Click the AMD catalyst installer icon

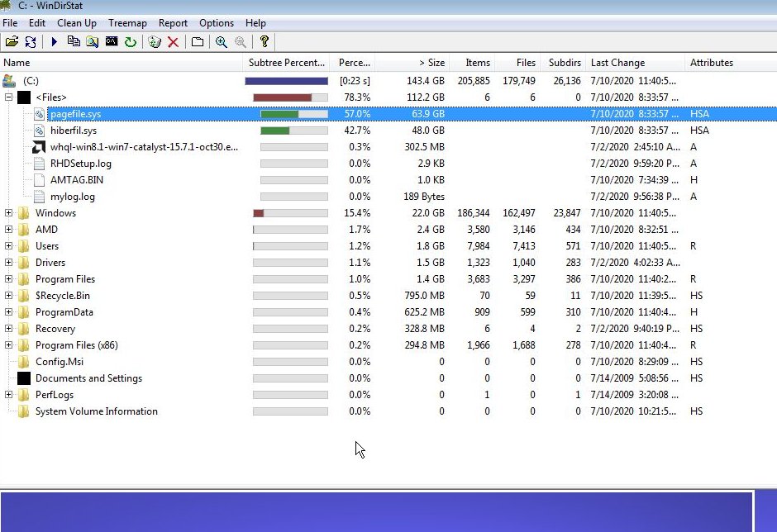[39, 147]
